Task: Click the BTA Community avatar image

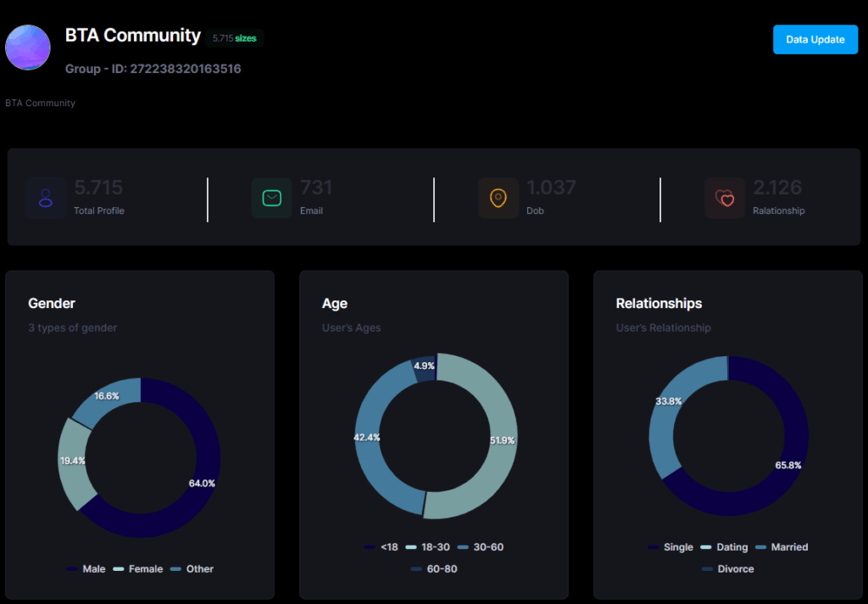Action: click(28, 47)
